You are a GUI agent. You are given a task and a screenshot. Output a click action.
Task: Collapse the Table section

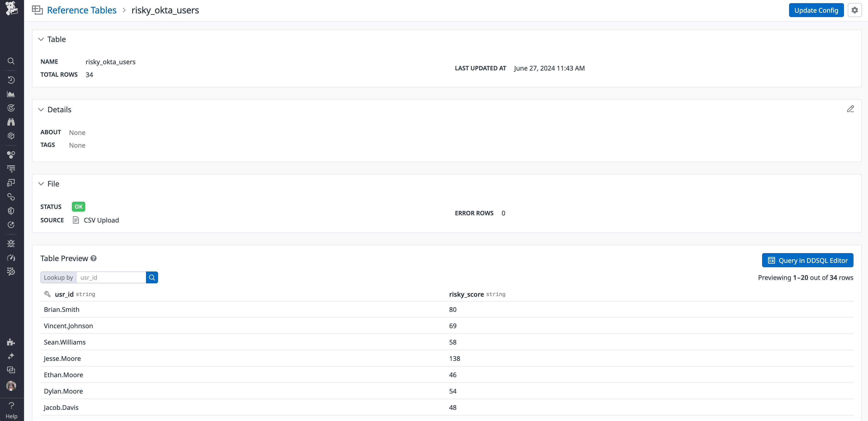click(x=41, y=39)
